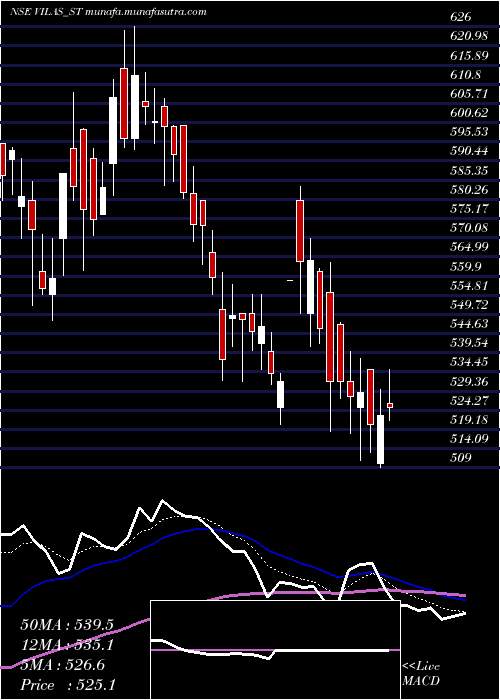Select the 524.27 axis value
The height and width of the screenshot is (700, 500).
point(469,401)
